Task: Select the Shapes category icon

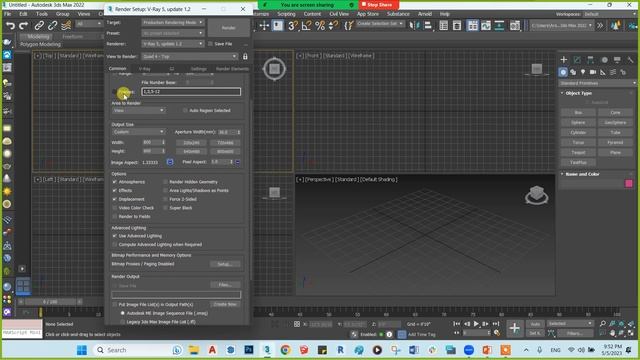Action: 573,72
